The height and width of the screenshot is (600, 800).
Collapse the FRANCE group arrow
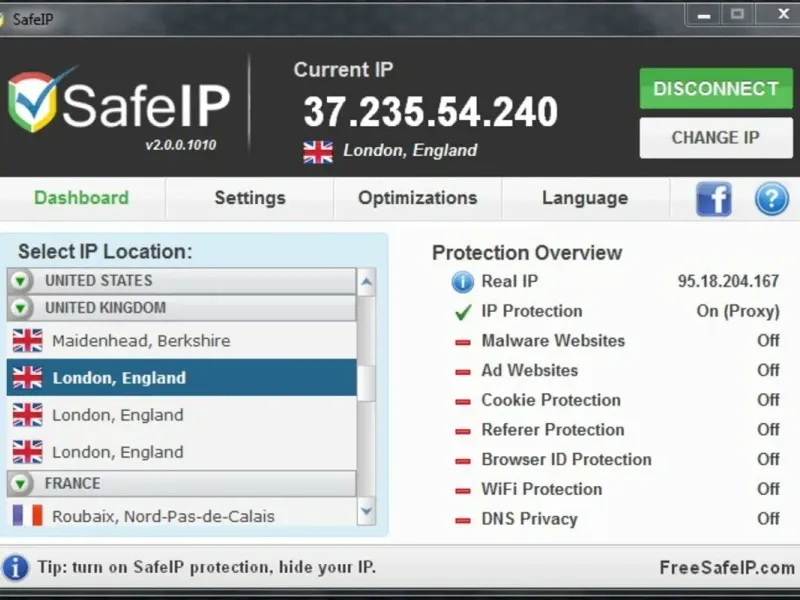pyautogui.click(x=20, y=483)
